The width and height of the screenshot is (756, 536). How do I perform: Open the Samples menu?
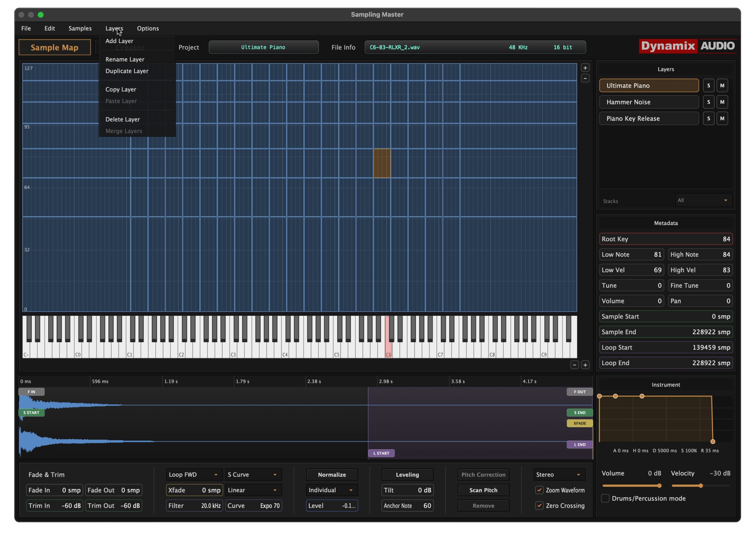click(80, 28)
